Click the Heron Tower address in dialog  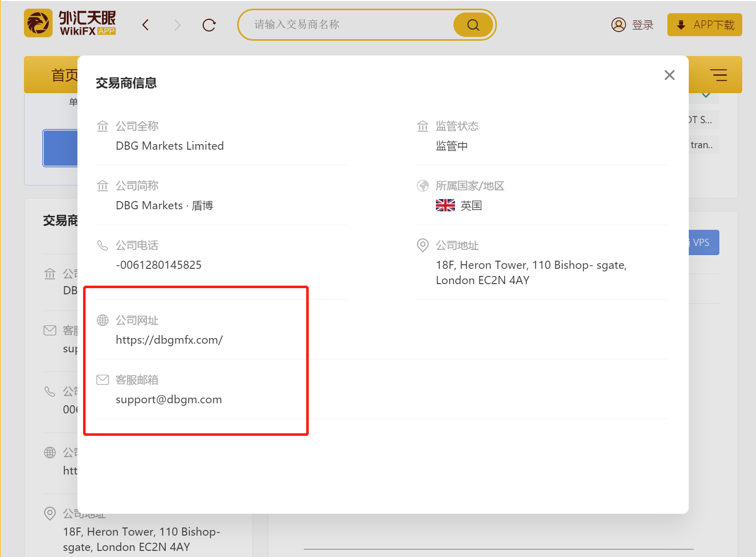point(531,272)
